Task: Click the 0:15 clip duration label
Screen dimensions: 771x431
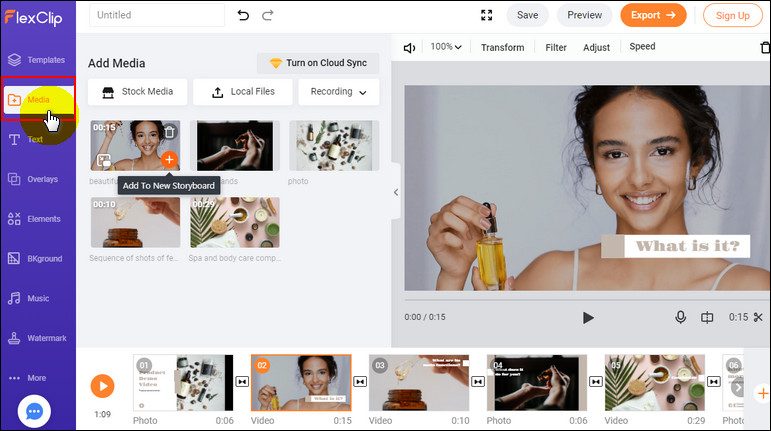Action: coord(738,317)
